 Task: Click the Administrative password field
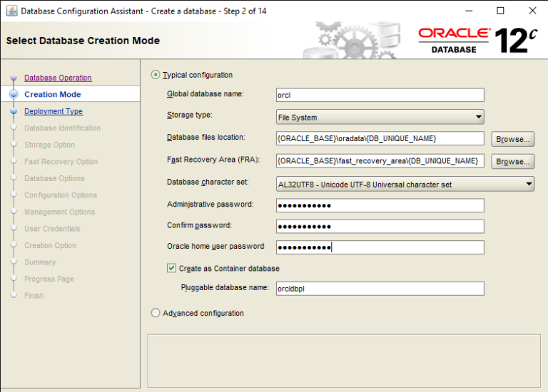380,205
